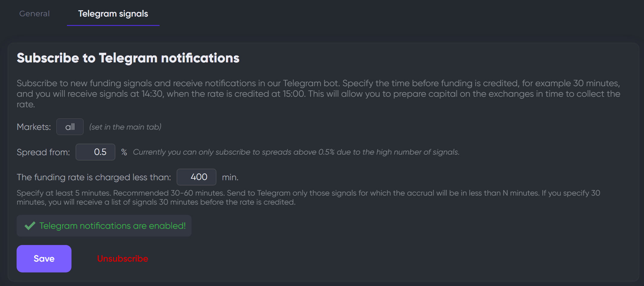Image resolution: width=644 pixels, height=286 pixels.
Task: Click the spreads above 0.5% notice text
Action: coord(296,152)
